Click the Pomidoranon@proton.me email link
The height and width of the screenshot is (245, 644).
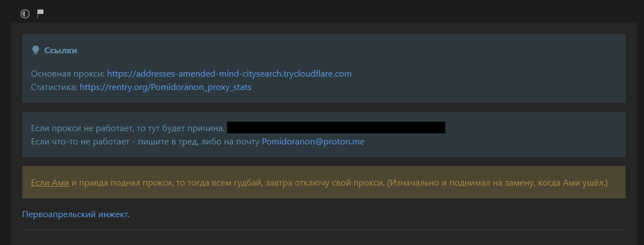pos(313,142)
